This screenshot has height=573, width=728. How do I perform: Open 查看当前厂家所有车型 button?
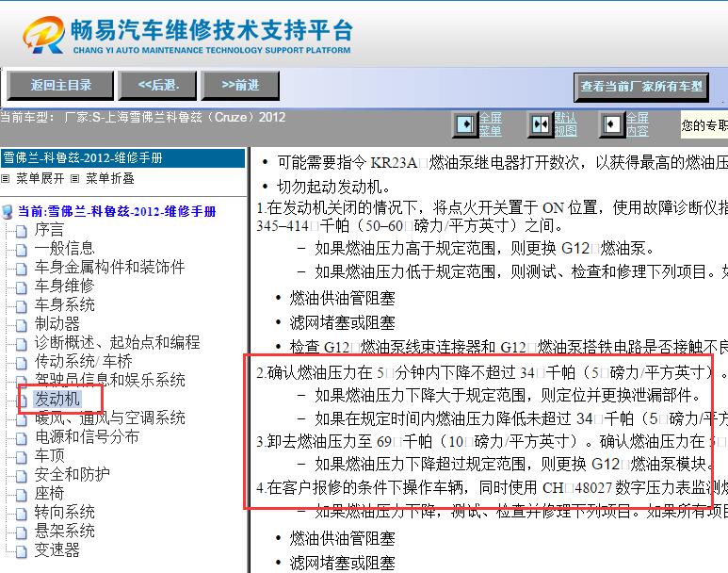click(x=641, y=87)
